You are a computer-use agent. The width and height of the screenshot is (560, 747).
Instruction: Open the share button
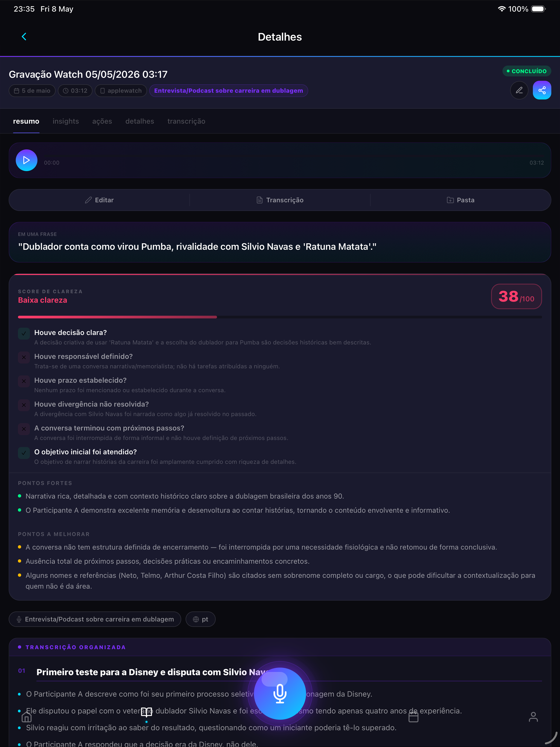pos(542,90)
